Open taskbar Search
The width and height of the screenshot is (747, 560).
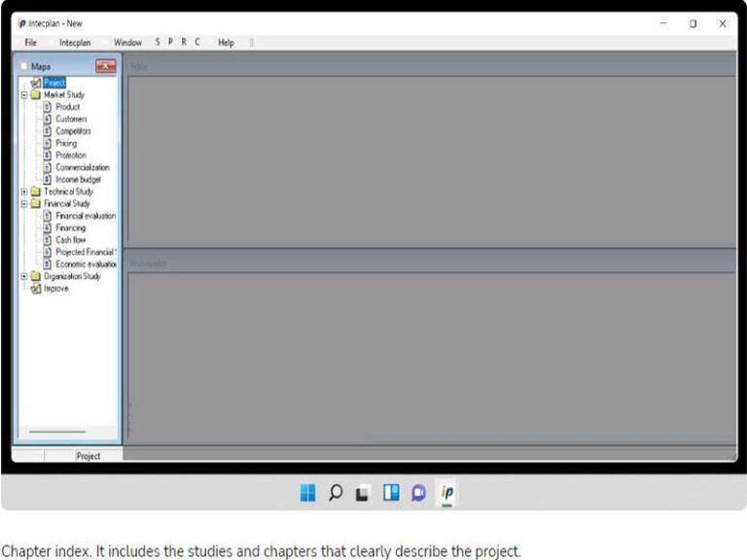coord(336,492)
